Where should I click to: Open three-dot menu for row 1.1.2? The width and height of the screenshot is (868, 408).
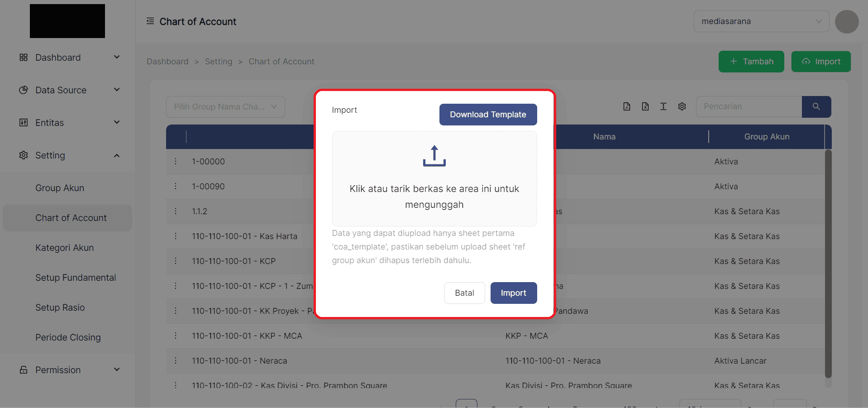(x=176, y=211)
